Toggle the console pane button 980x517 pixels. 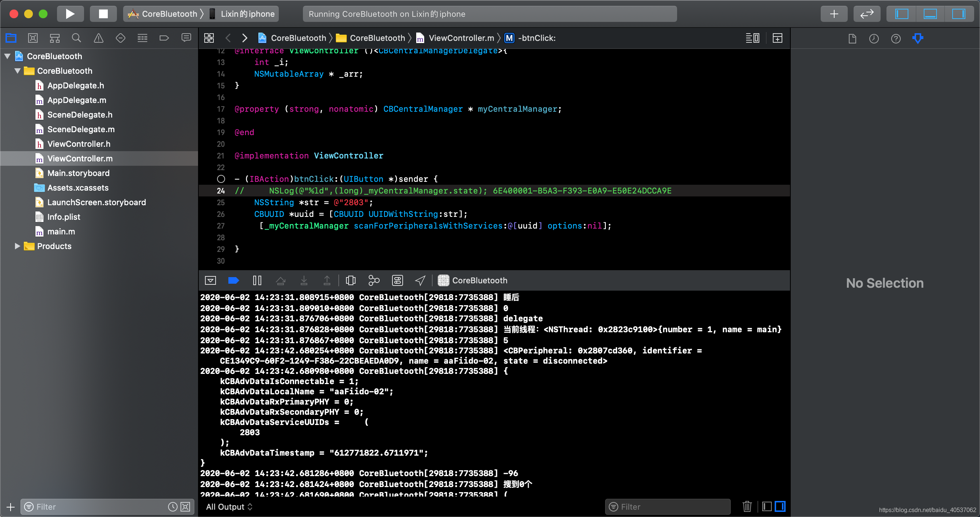[x=780, y=507]
